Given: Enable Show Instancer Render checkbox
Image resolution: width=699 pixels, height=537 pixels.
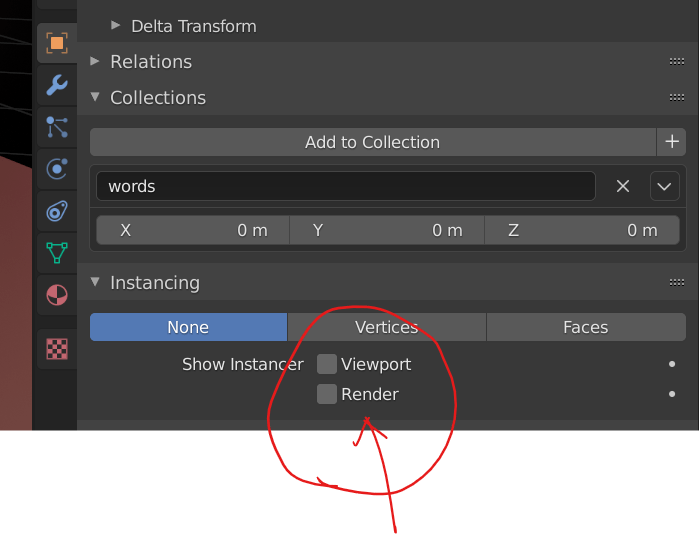Looking at the screenshot, I should 327,394.
